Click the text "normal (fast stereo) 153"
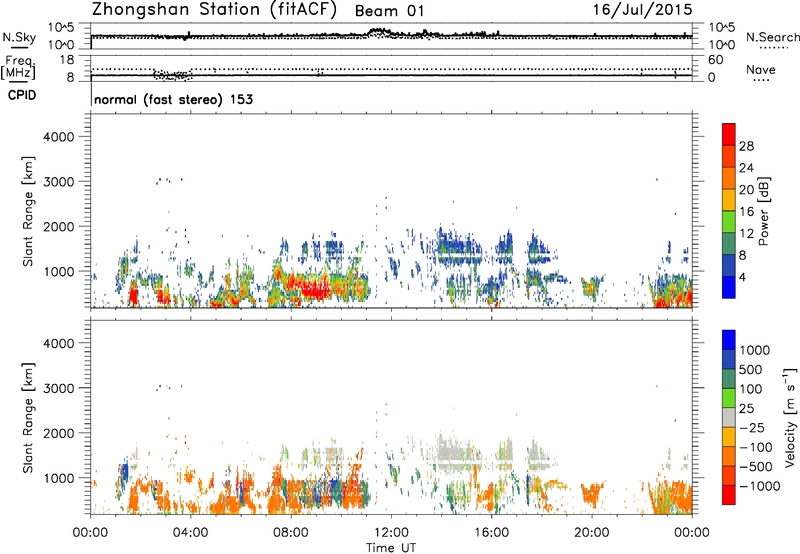The width and height of the screenshot is (800, 554). (x=173, y=99)
